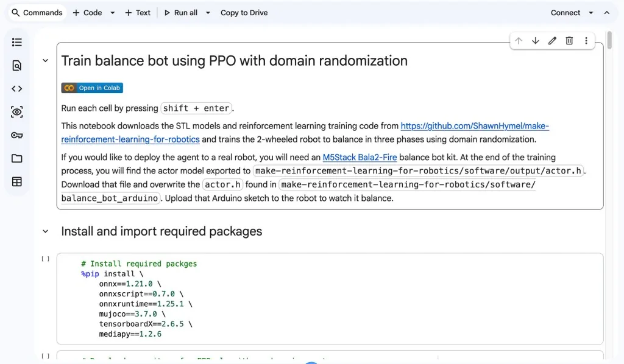Collapse the Install and import section
Viewport: 624px width, 364px height.
pyautogui.click(x=45, y=231)
